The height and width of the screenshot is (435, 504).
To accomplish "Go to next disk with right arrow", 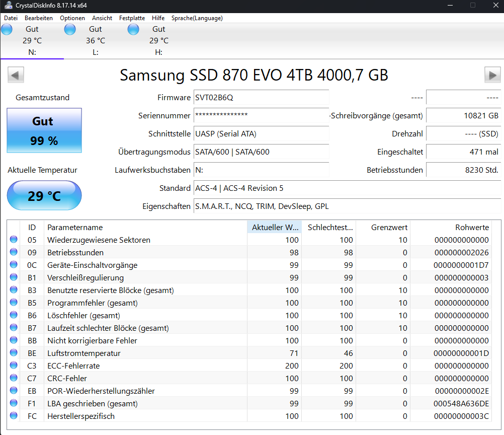I will coord(492,75).
